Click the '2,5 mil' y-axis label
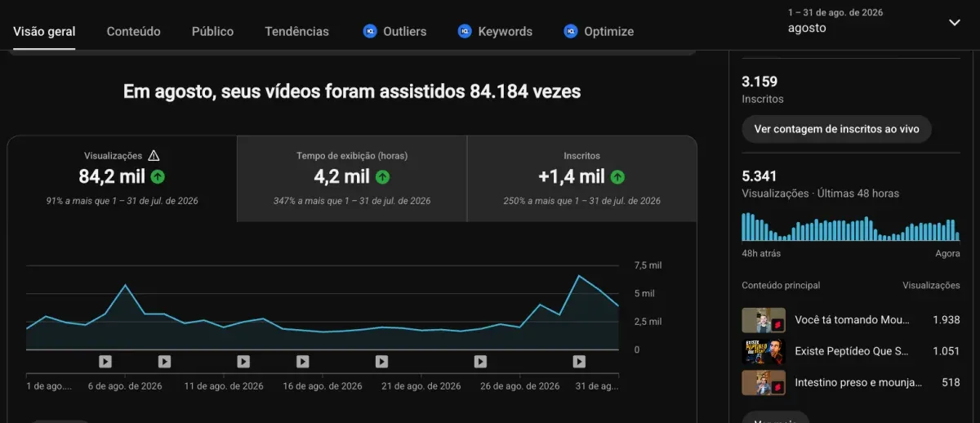980x423 pixels. coord(648,322)
